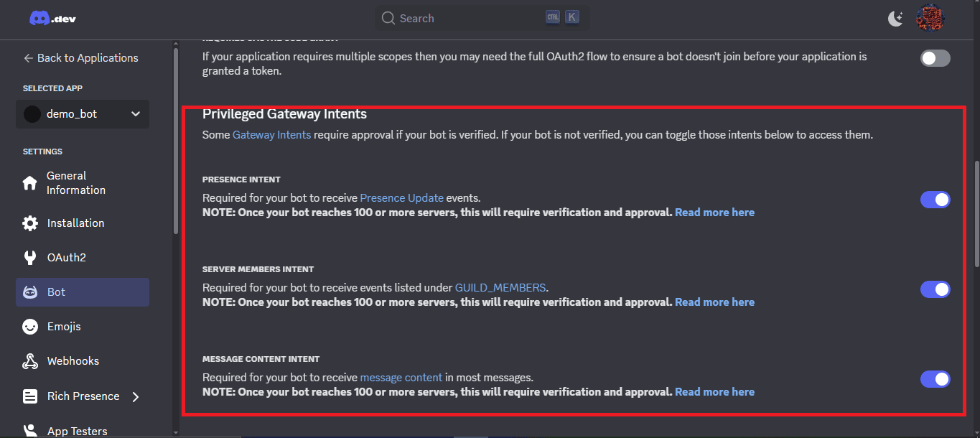Screen dimensions: 980x438
Task: Open the Gateway Intents link
Action: (272, 134)
